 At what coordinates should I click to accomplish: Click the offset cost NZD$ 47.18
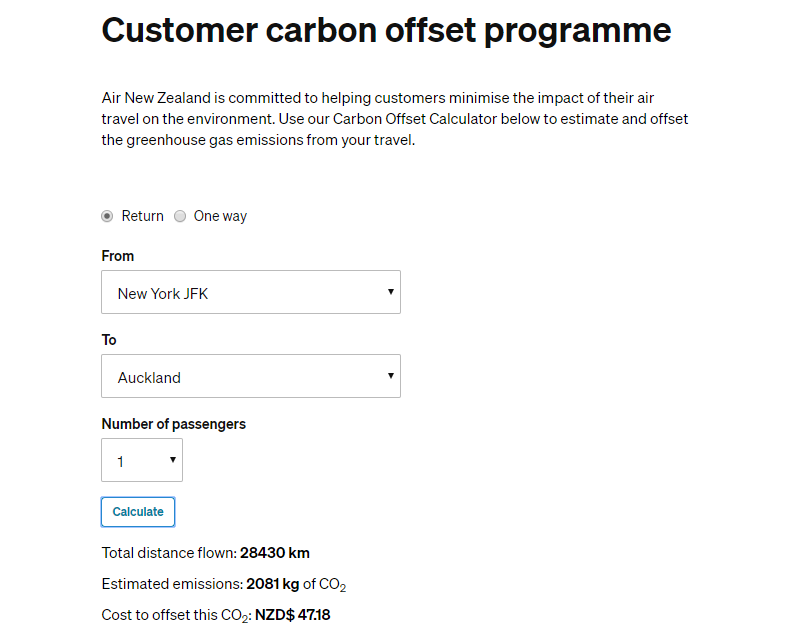pyautogui.click(x=292, y=615)
